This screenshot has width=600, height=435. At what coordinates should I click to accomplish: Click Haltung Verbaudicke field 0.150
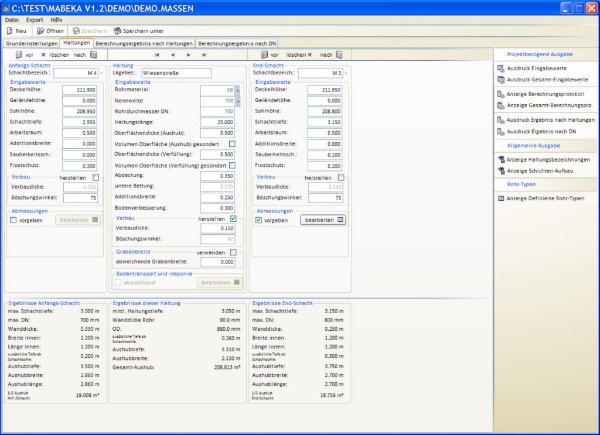click(217, 228)
